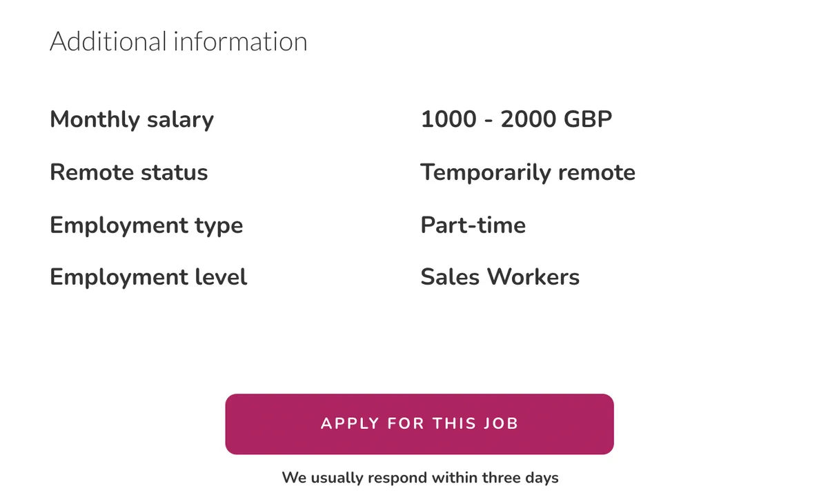This screenshot has height=504, width=828.
Task: Click the Sales Workers value
Action: pos(500,277)
